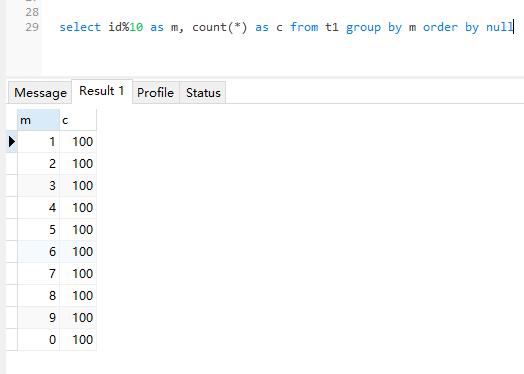The height and width of the screenshot is (374, 524).
Task: Select cell m value 5
Action: pyautogui.click(x=38, y=230)
